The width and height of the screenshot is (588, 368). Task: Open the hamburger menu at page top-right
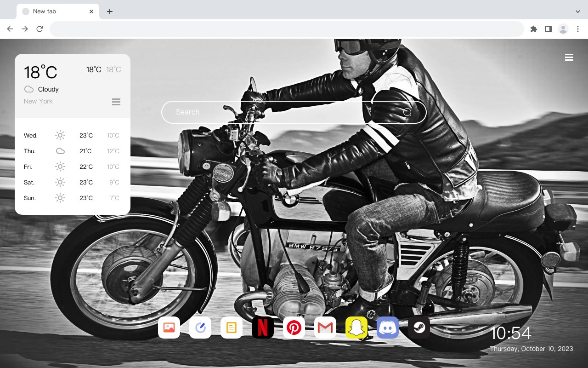pyautogui.click(x=569, y=57)
